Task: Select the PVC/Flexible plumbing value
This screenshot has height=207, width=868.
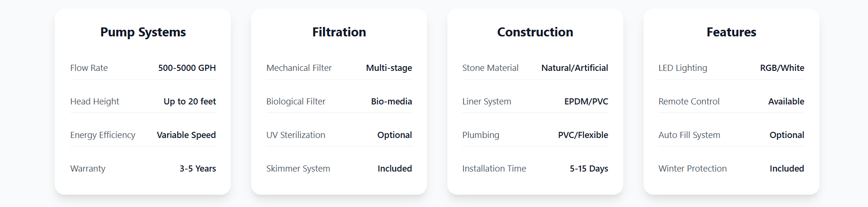Action: tap(583, 135)
